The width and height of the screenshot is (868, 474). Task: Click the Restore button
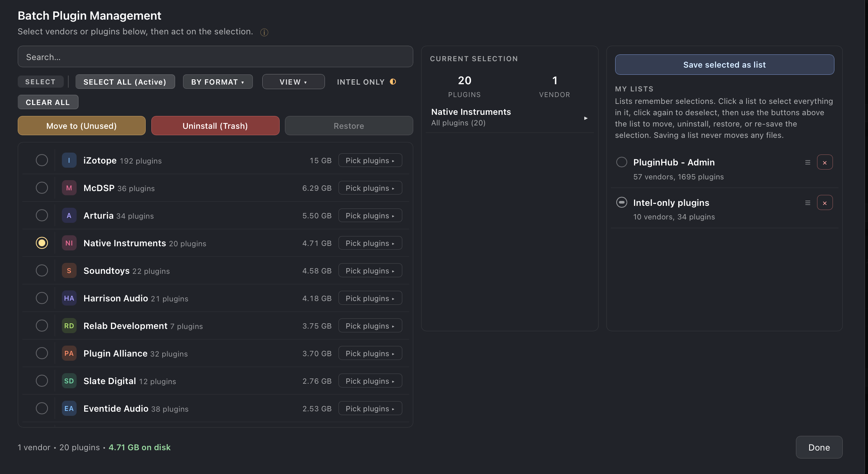[349, 126]
